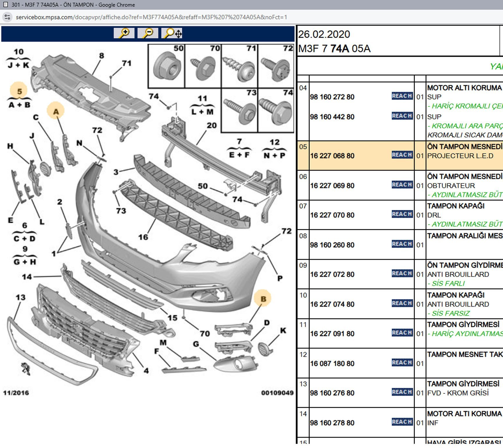Open the site information icon in address bar

click(7, 17)
